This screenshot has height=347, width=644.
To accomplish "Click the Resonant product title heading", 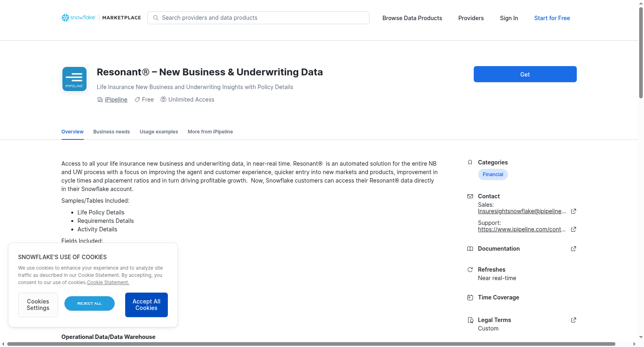I will tap(210, 72).
